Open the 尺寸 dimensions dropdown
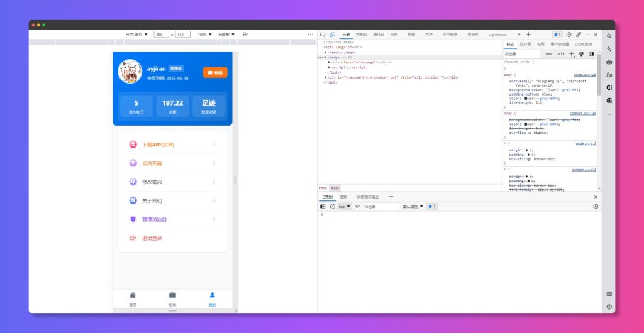The width and height of the screenshot is (644, 333). (136, 35)
